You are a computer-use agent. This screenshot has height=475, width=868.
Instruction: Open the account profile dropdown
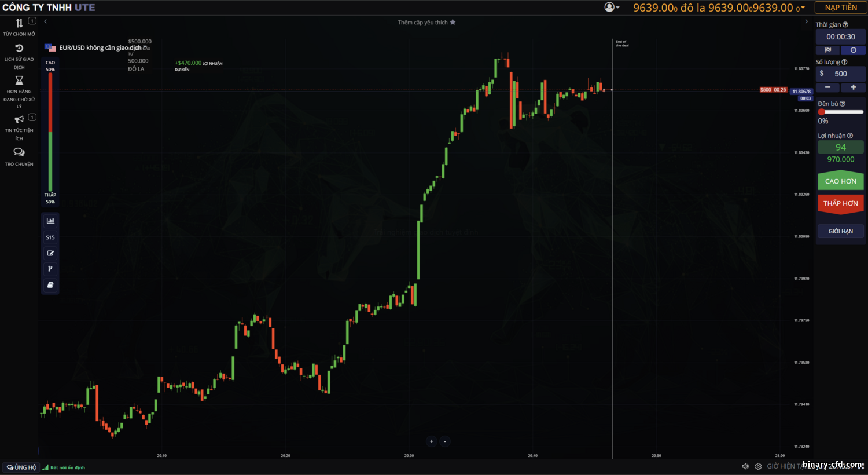(x=609, y=8)
